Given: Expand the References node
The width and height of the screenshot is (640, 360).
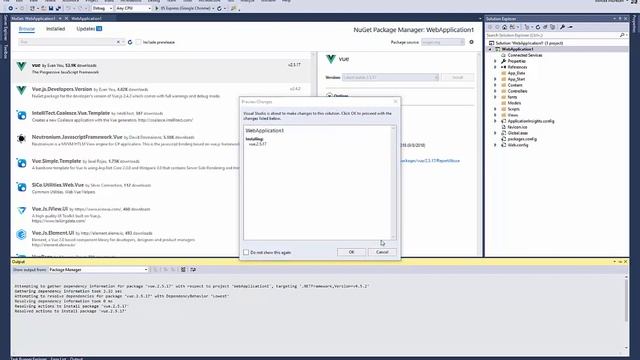Looking at the screenshot, I should point(496,67).
